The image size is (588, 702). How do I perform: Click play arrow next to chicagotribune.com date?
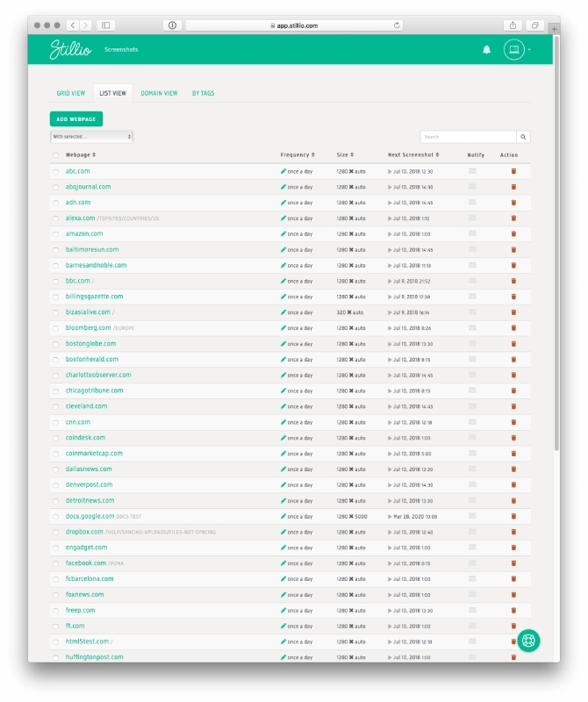390,390
